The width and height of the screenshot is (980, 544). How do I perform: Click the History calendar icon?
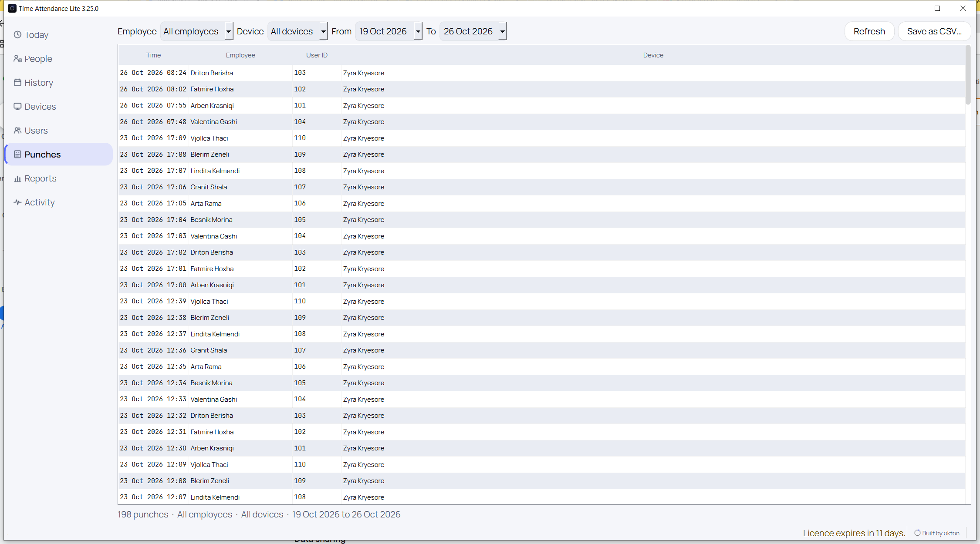pyautogui.click(x=17, y=83)
